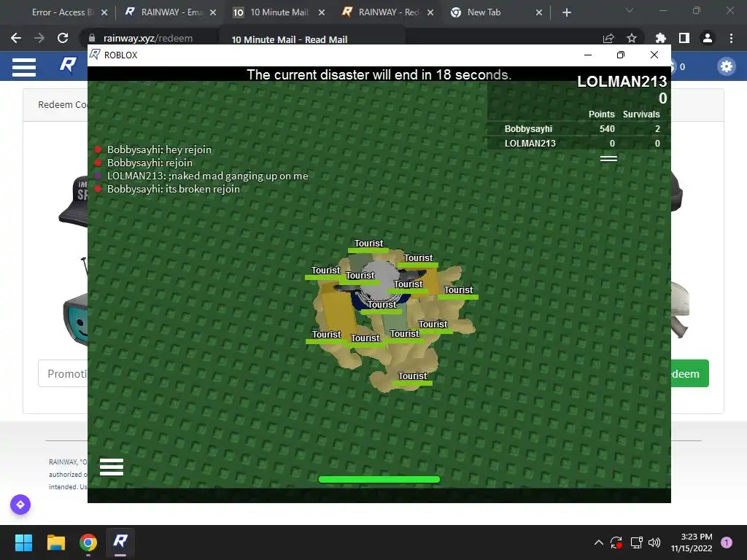Screen dimensions: 747x560
Task: Minimize the ROBLOX window
Action: (588, 55)
